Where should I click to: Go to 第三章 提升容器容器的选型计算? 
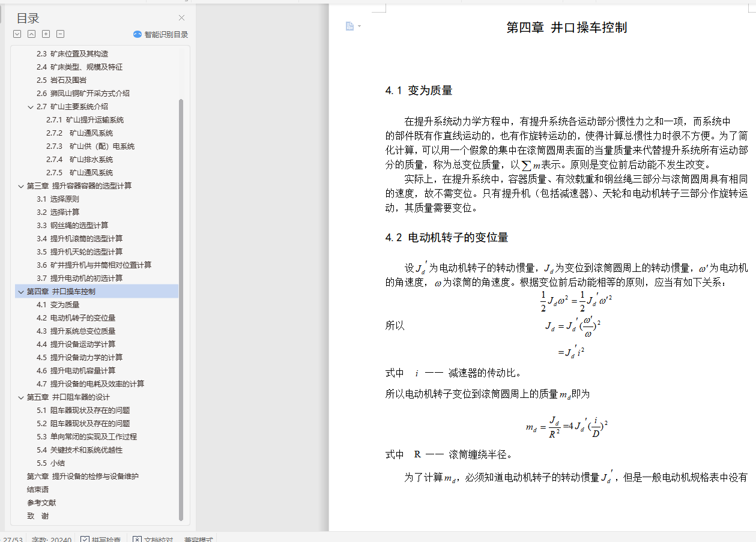tap(79, 186)
